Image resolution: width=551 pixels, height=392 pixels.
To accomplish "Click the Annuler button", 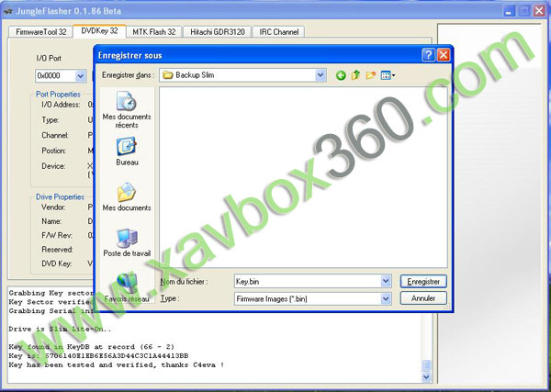I will click(x=423, y=298).
